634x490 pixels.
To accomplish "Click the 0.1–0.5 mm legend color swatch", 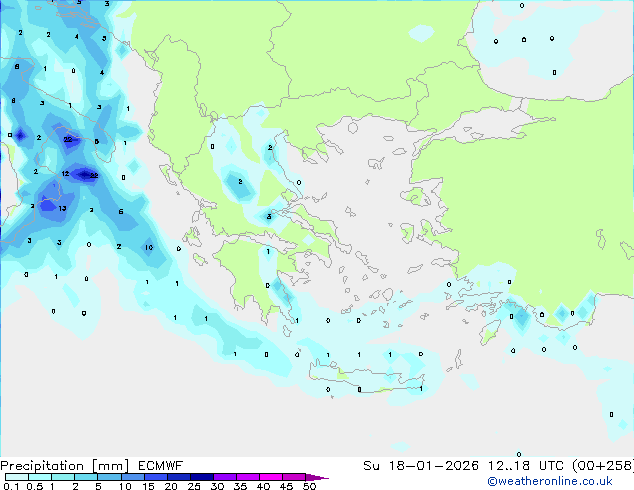I will (17, 477).
